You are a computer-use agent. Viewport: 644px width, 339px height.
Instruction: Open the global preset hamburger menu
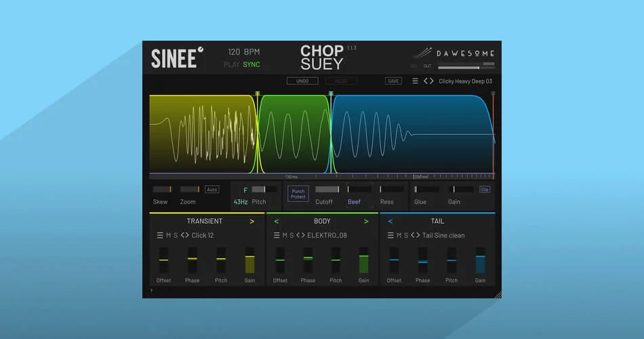click(415, 81)
